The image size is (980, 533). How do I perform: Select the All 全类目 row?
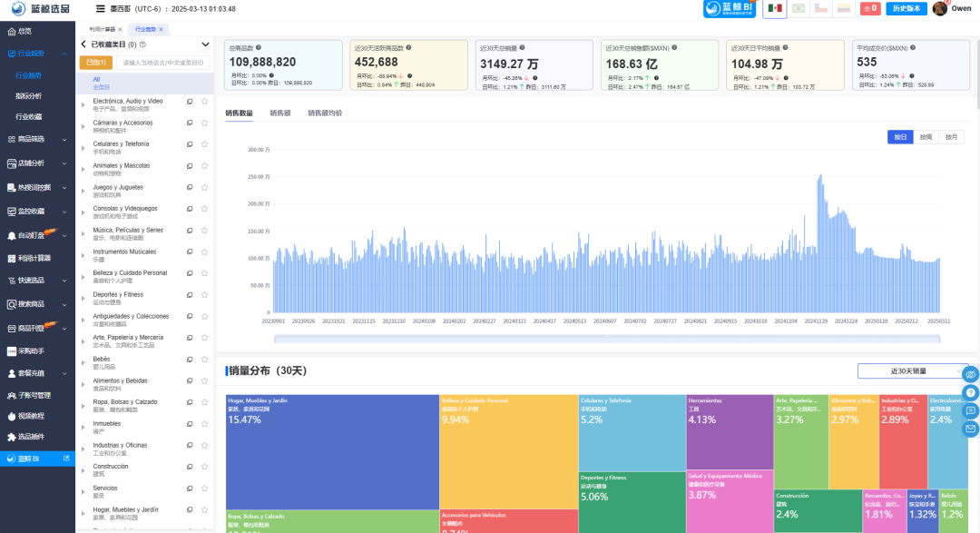point(144,84)
